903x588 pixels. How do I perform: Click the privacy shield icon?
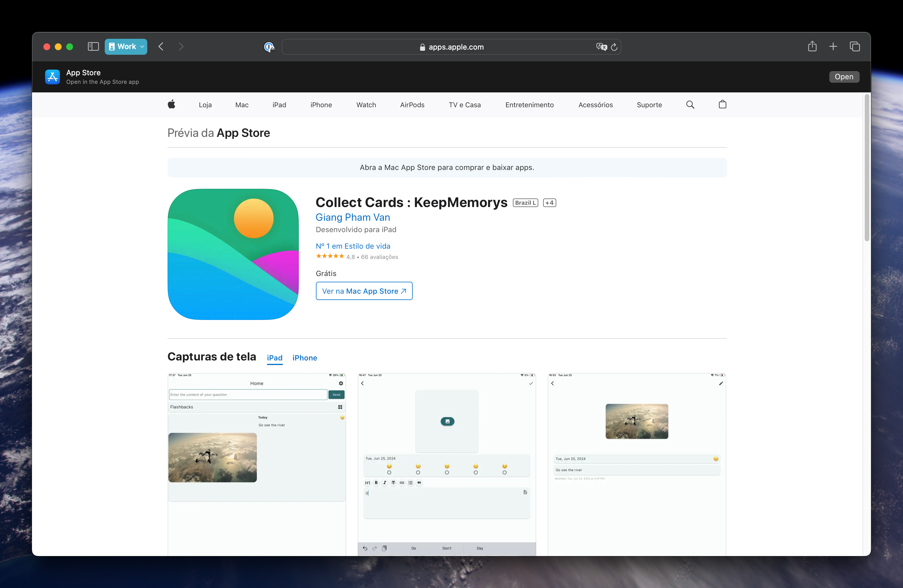click(269, 47)
